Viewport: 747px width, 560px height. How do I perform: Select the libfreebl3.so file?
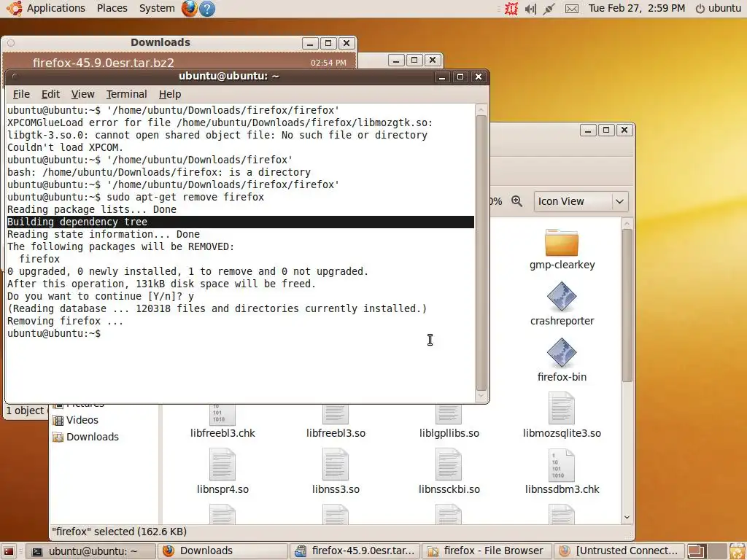click(x=336, y=421)
